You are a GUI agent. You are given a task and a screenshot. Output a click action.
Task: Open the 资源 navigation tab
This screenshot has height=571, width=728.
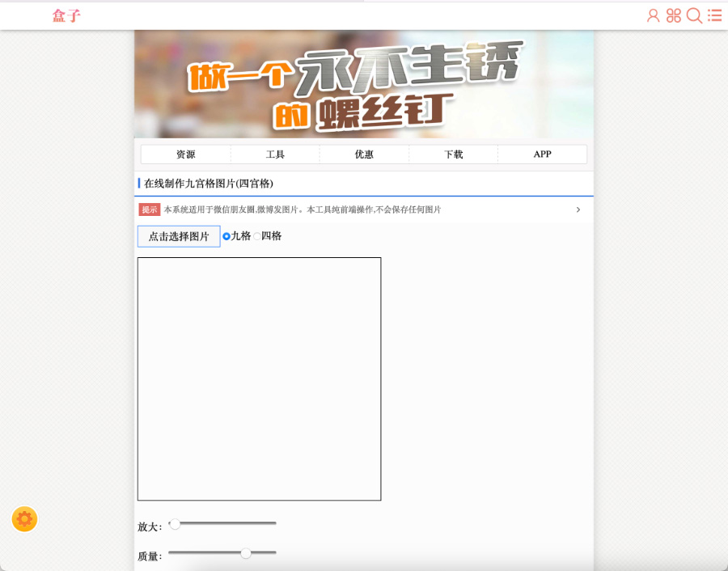(x=185, y=154)
